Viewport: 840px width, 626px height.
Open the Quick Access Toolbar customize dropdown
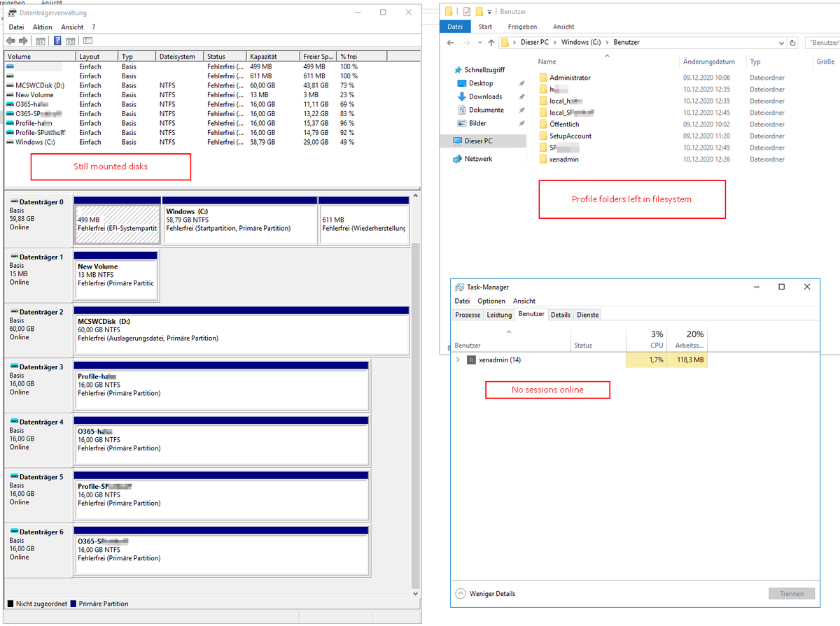click(x=489, y=12)
